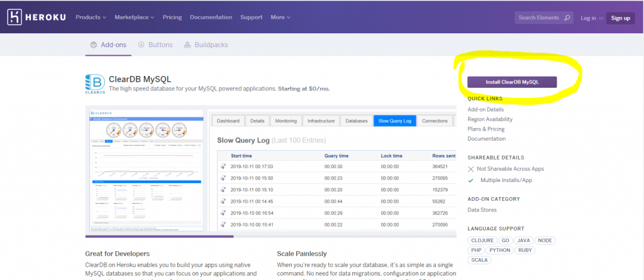Click green checkmark for Multiple Installs/App

[x=470, y=180]
